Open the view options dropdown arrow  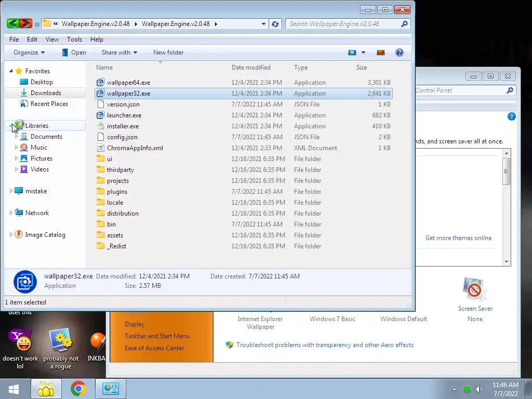(363, 52)
